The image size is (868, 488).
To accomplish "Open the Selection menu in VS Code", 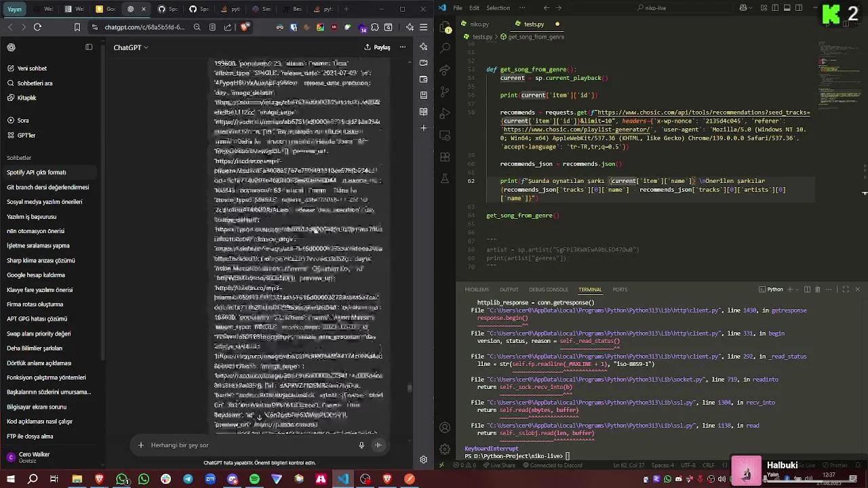I will [x=498, y=8].
